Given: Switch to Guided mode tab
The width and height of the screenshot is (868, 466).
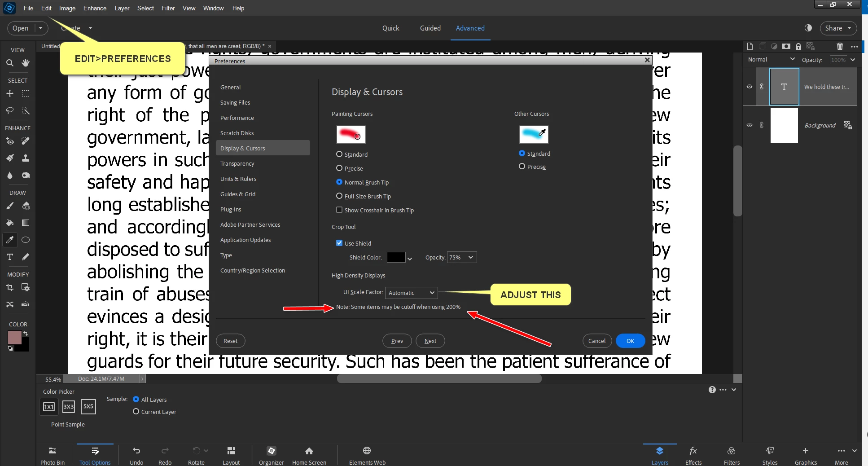Looking at the screenshot, I should [x=430, y=28].
